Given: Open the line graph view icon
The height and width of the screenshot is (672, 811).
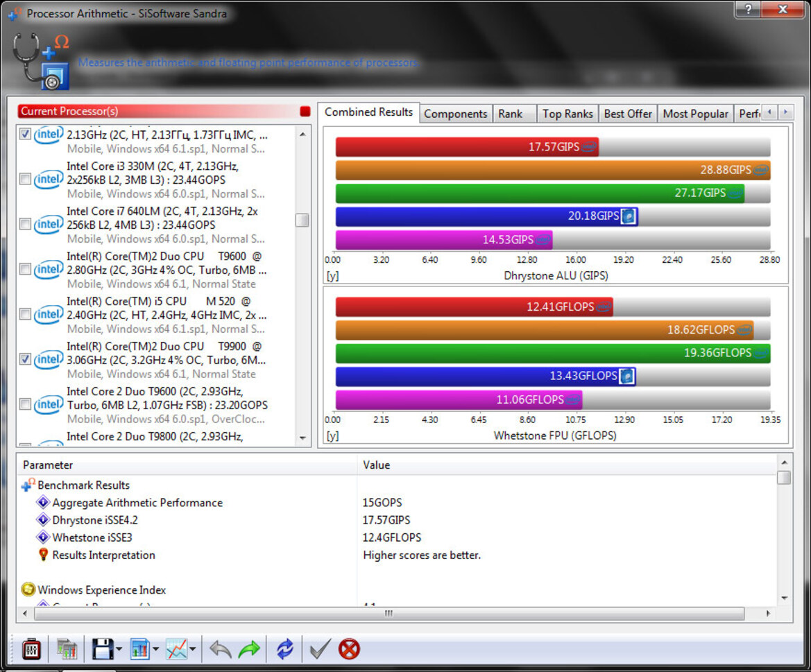Looking at the screenshot, I should click(177, 649).
